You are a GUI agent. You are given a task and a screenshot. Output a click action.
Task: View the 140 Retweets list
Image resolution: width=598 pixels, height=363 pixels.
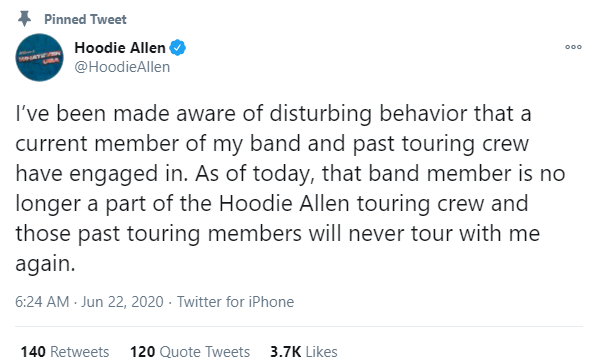(65, 351)
